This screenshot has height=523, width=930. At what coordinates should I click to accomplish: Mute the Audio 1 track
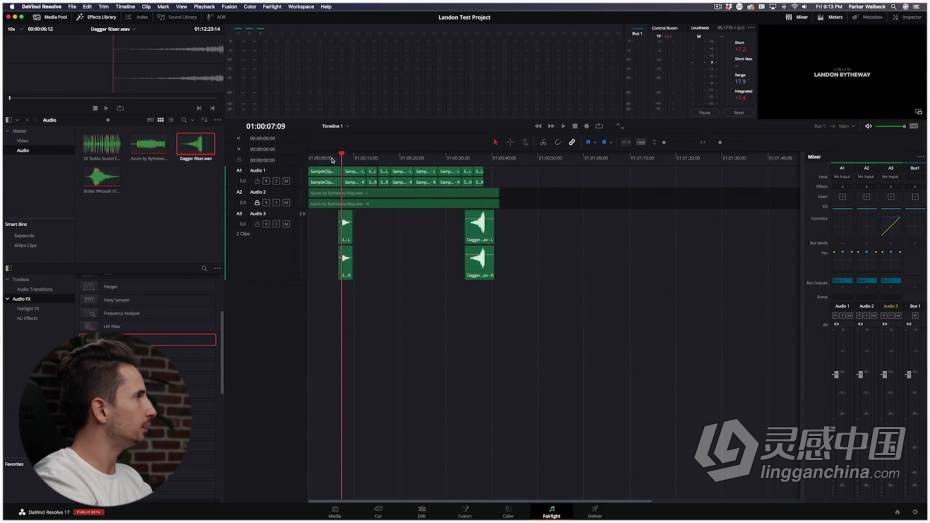tap(286, 181)
